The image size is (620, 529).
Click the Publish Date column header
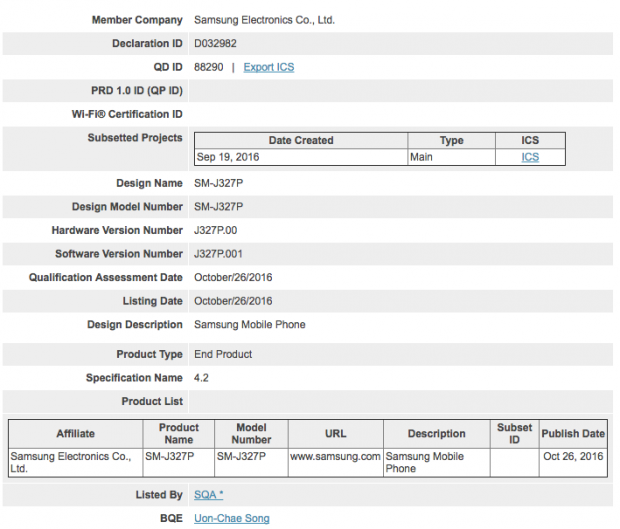point(573,434)
